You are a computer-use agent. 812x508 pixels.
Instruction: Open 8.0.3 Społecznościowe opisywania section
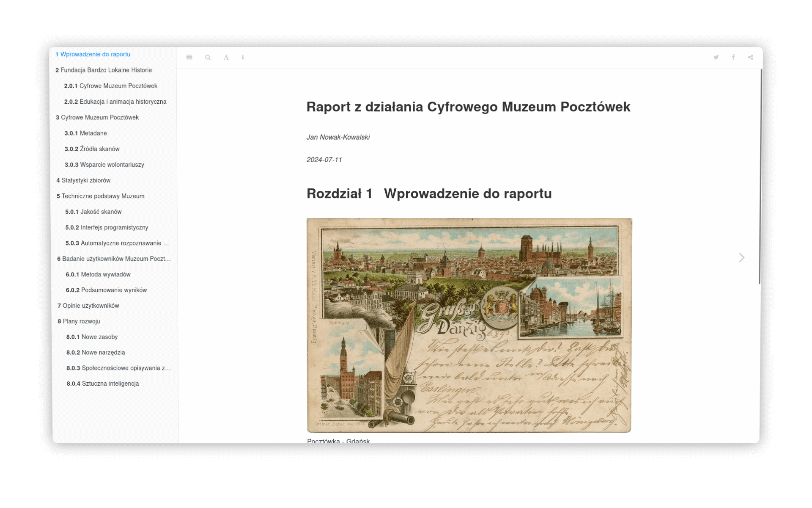click(x=118, y=368)
